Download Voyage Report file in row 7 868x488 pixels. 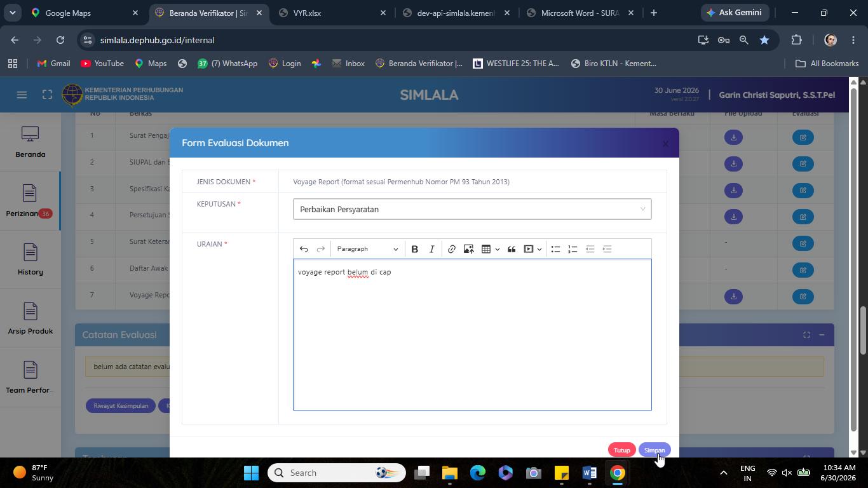pos(733,296)
